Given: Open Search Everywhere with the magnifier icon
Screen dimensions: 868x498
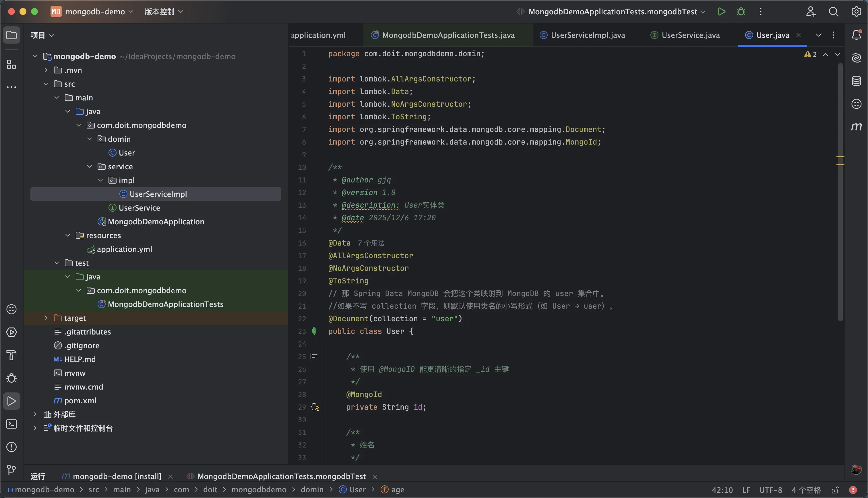Looking at the screenshot, I should pyautogui.click(x=834, y=11).
